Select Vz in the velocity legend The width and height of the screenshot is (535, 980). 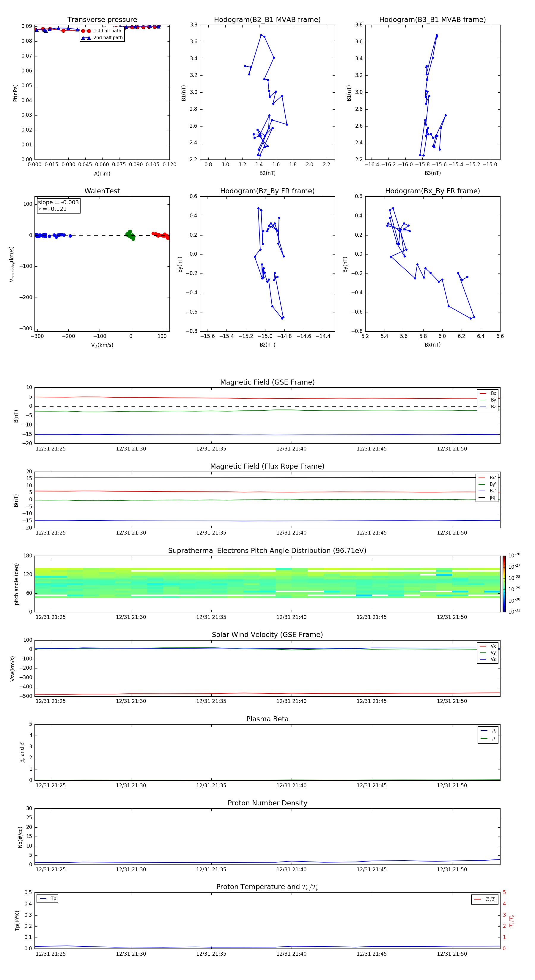click(488, 659)
